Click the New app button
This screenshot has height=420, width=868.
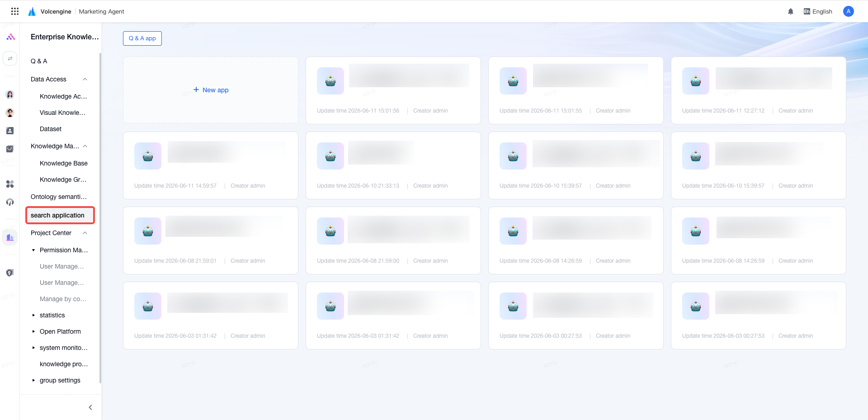[211, 90]
